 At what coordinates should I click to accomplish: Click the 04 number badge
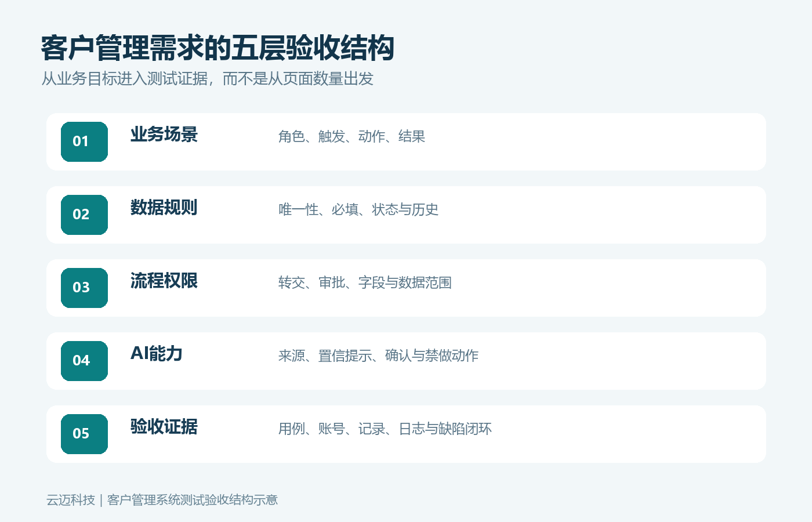click(x=84, y=361)
